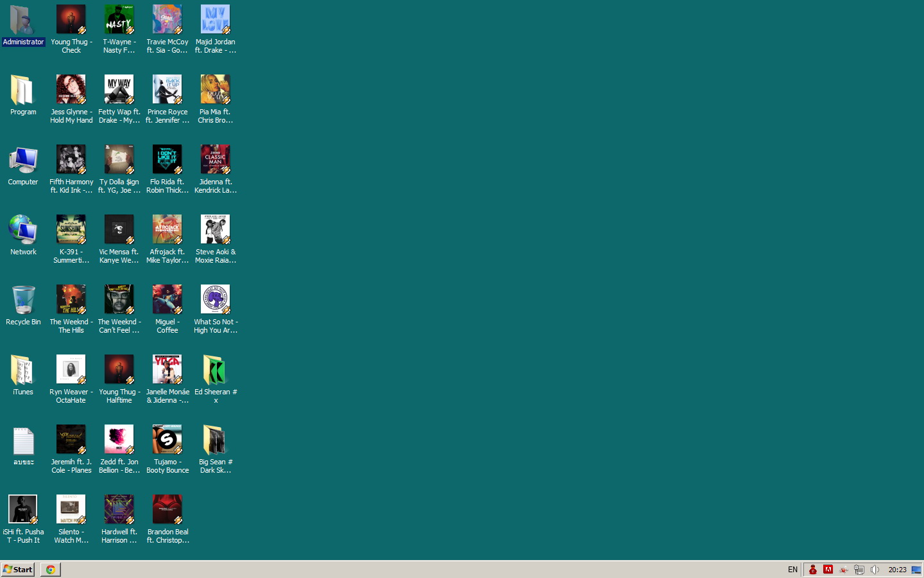Click Jeremih ft. J. Cole - Planes
This screenshot has width=924, height=578.
click(71, 450)
